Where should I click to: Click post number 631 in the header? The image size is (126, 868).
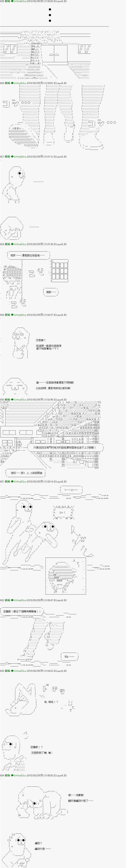click(2, 481)
